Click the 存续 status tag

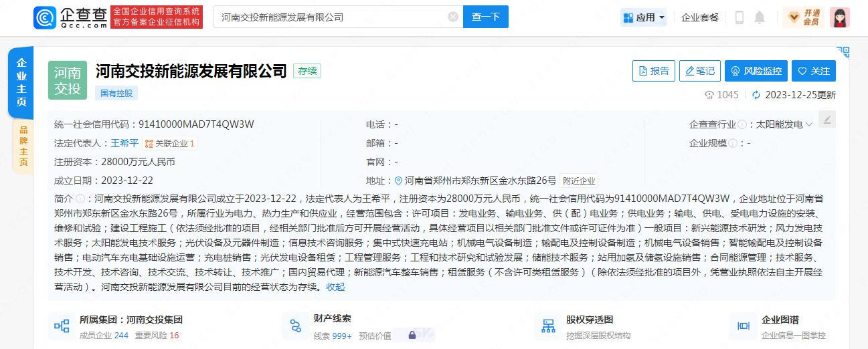[307, 71]
